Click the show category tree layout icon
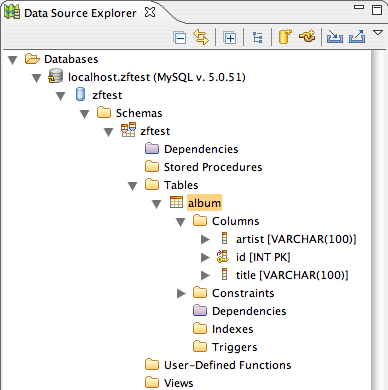 point(257,37)
